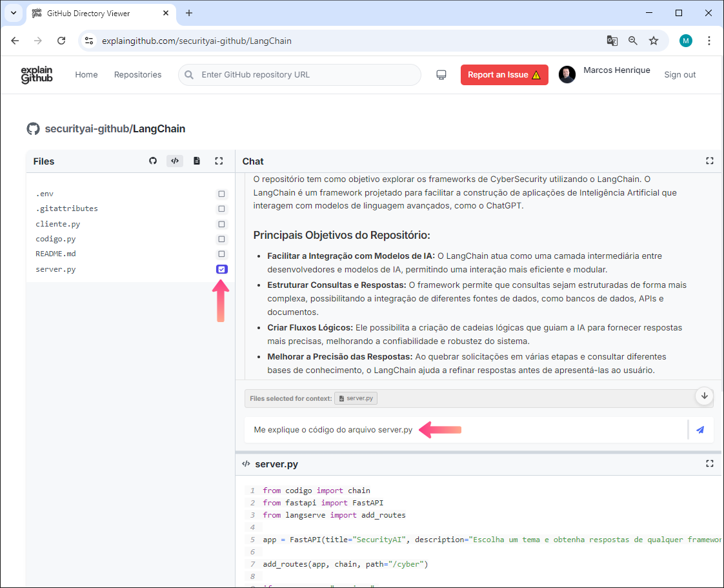Open securityai-github/LangChain repository title
724x588 pixels.
[115, 129]
